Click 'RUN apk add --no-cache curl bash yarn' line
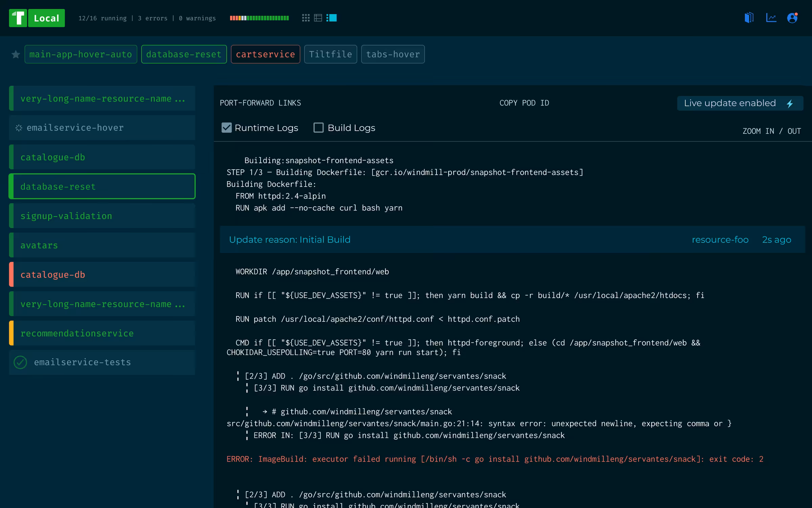The image size is (812, 508). pos(319,208)
